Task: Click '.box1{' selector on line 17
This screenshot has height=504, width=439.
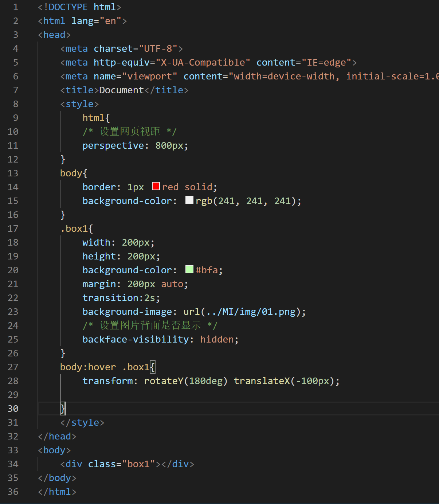Action: [77, 228]
